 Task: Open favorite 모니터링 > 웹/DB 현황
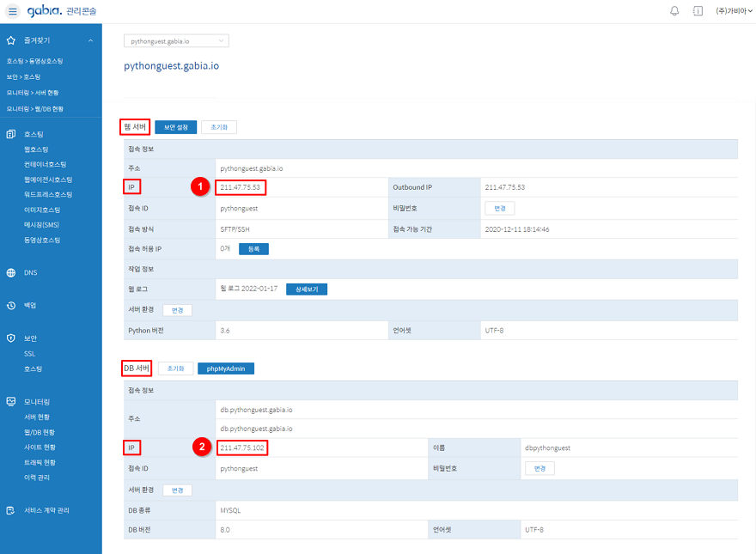pyautogui.click(x=34, y=109)
